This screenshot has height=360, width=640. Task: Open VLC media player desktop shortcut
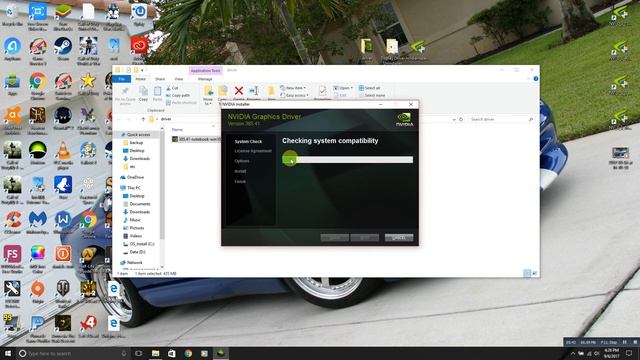coord(63,151)
